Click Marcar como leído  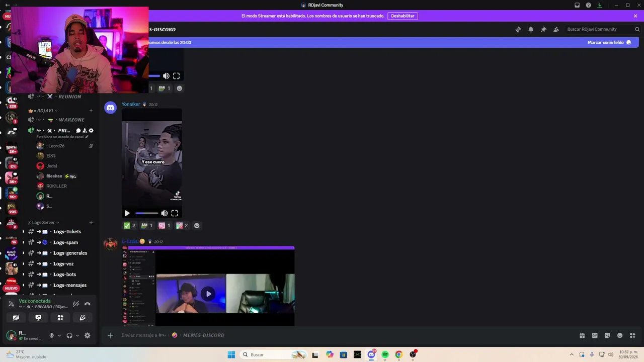pos(609,43)
